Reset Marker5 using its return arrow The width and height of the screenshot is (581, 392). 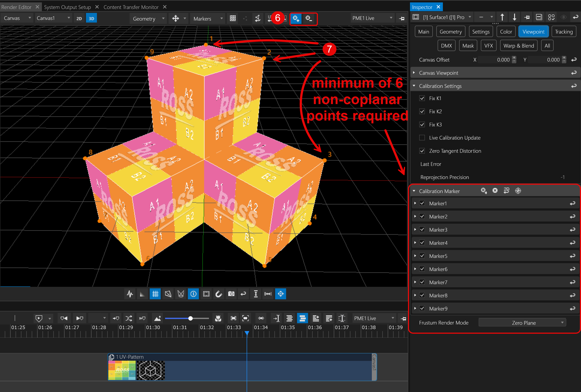pos(572,256)
